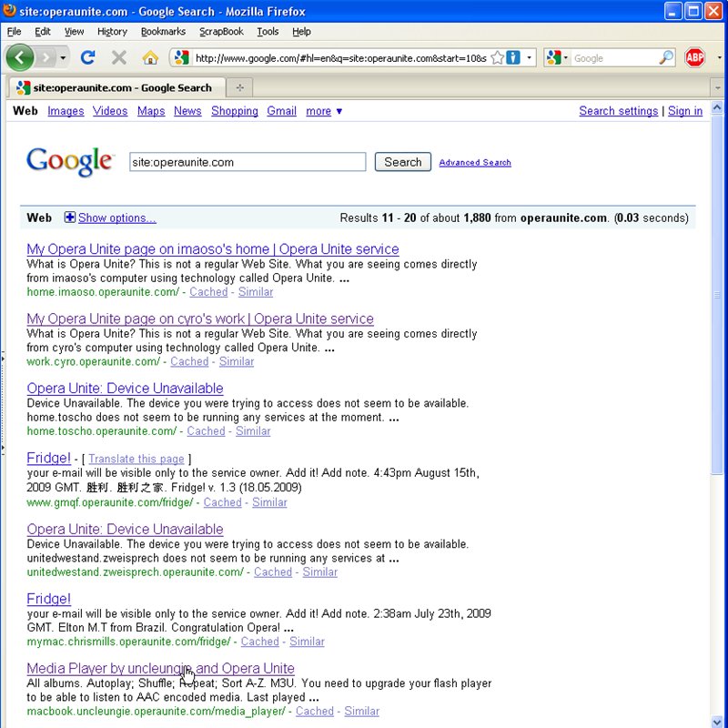The width and height of the screenshot is (728, 728).
Task: Click the Search button
Action: click(402, 162)
